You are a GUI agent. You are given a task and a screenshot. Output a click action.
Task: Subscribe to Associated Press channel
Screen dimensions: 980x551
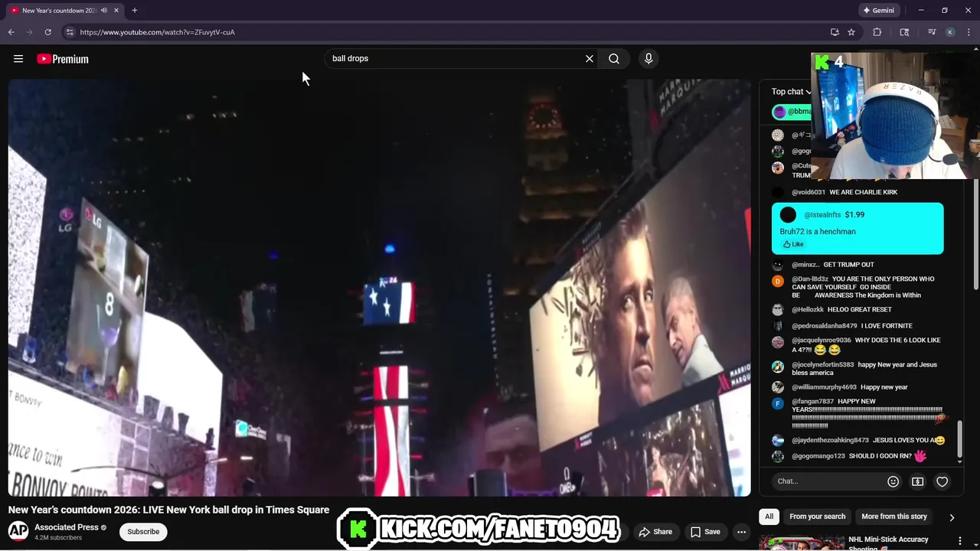pyautogui.click(x=143, y=532)
